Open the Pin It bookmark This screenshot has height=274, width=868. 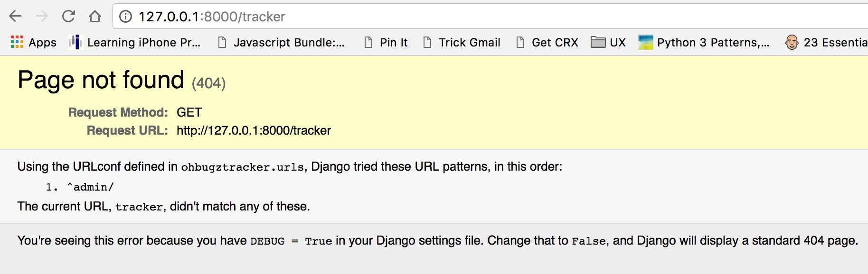pos(393,42)
